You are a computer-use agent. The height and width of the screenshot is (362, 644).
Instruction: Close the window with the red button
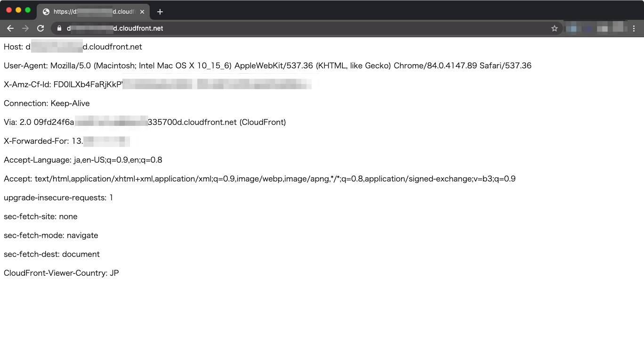click(x=9, y=10)
